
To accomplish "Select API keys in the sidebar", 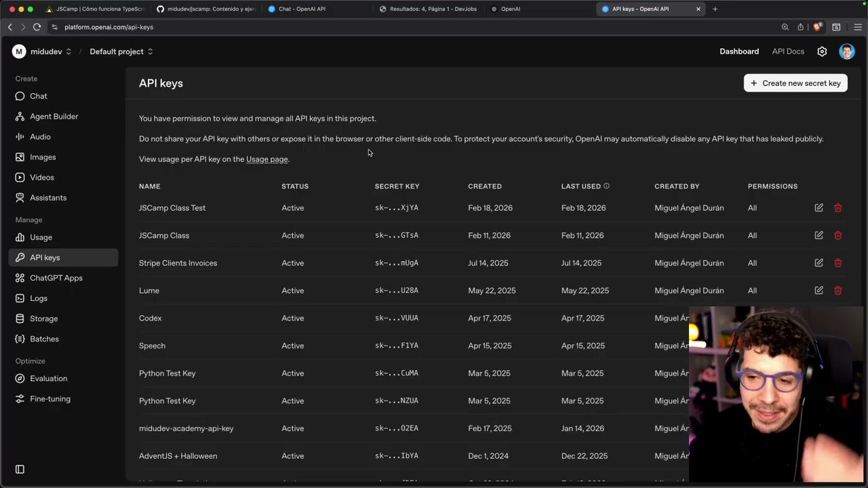I will pyautogui.click(x=63, y=258).
